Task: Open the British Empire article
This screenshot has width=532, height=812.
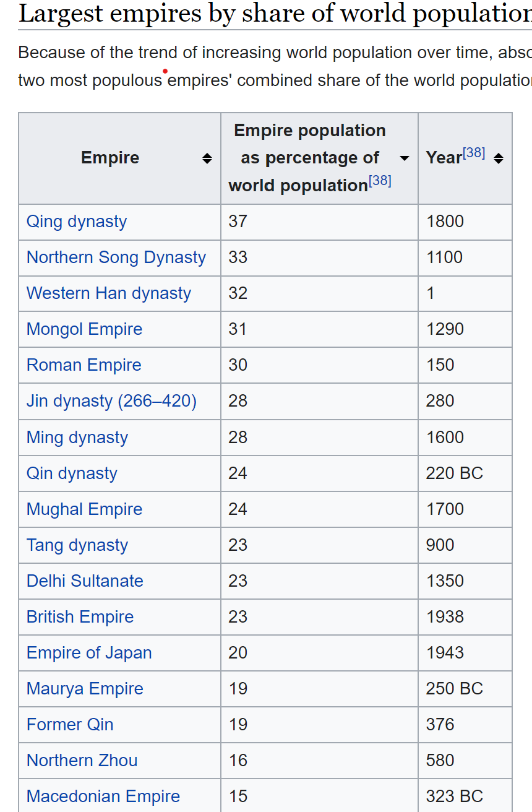Action: point(80,617)
